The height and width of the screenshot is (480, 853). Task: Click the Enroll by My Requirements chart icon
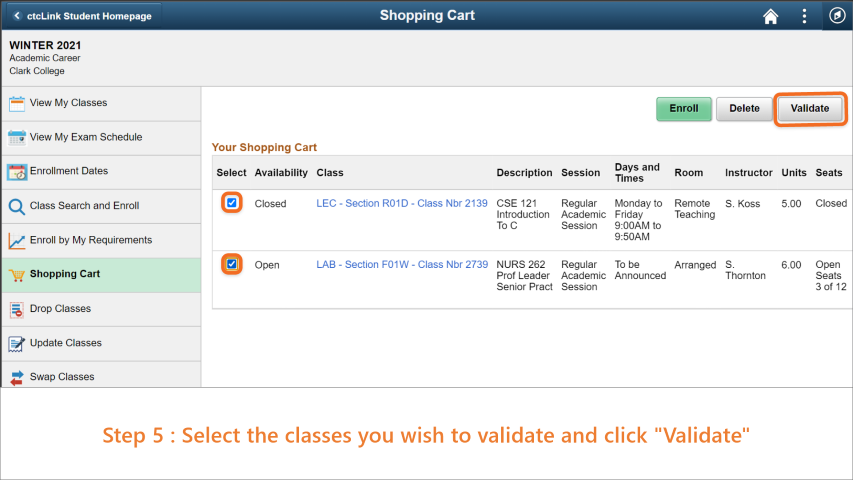[17, 241]
